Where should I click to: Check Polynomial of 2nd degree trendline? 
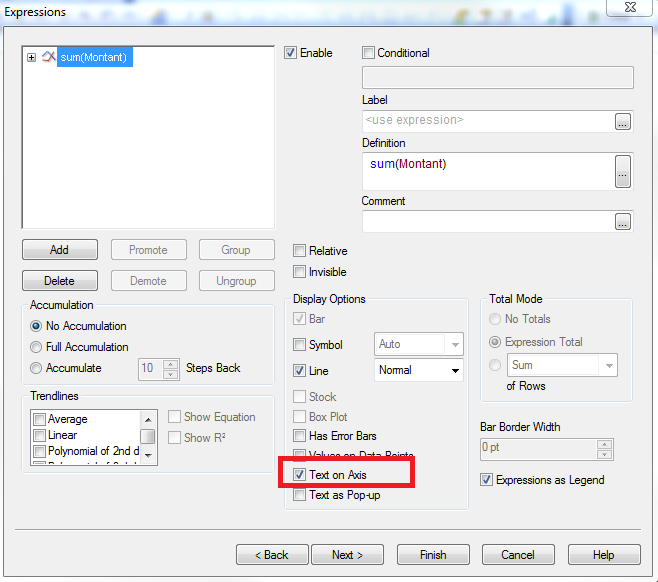tap(39, 451)
